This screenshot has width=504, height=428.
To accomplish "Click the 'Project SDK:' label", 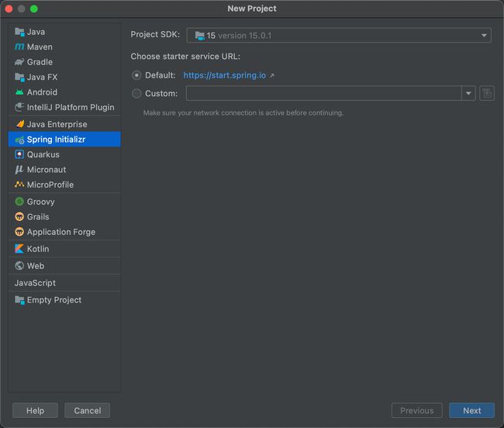I will coord(155,34).
